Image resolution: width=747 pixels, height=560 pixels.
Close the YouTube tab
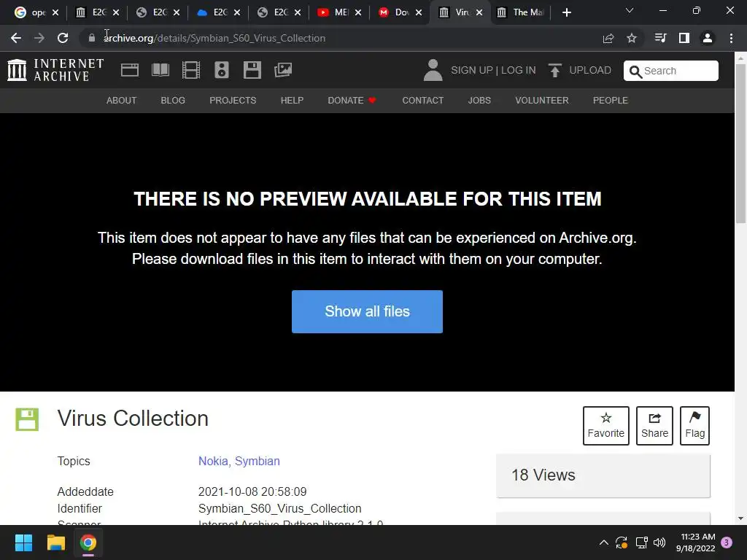pos(358,12)
